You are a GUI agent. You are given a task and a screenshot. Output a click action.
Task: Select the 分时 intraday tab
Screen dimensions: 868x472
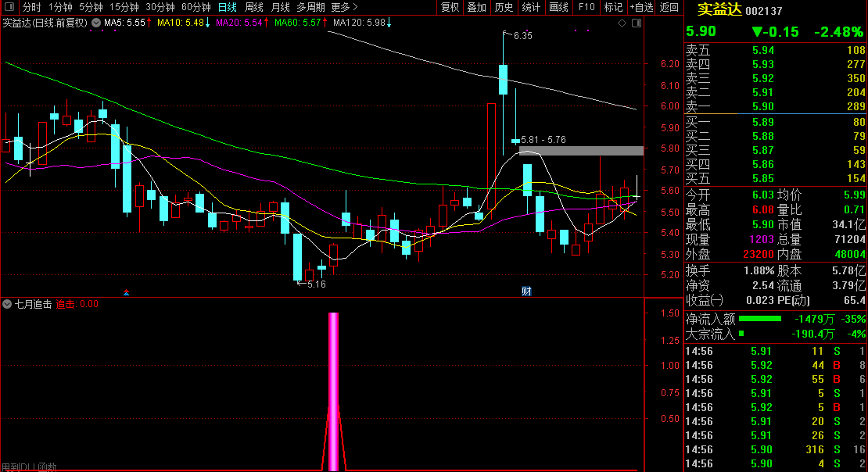click(31, 7)
